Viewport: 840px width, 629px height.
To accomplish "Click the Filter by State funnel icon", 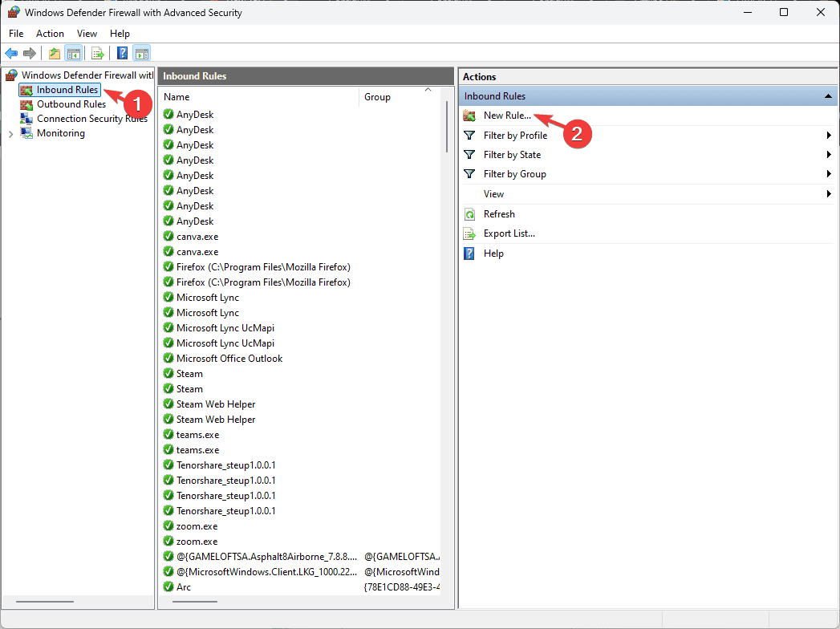I will pyautogui.click(x=469, y=154).
